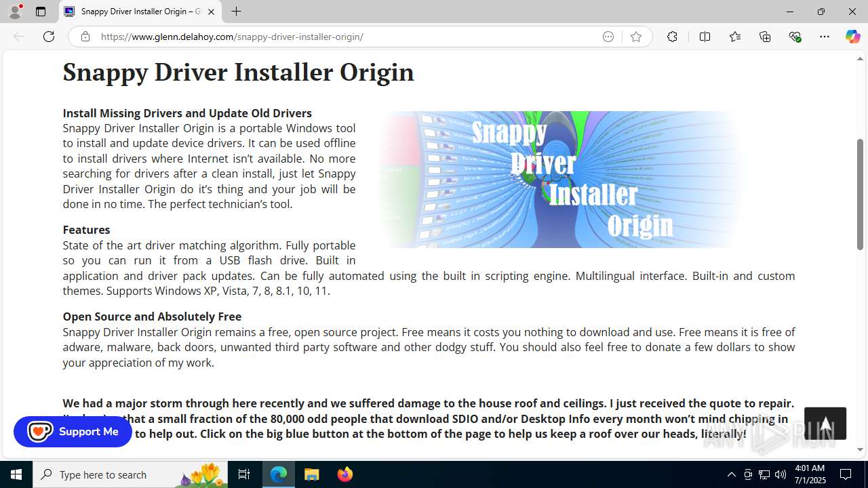Screen dimensions: 868x488
Task: Open Firefox from taskbar
Action: coord(345,474)
